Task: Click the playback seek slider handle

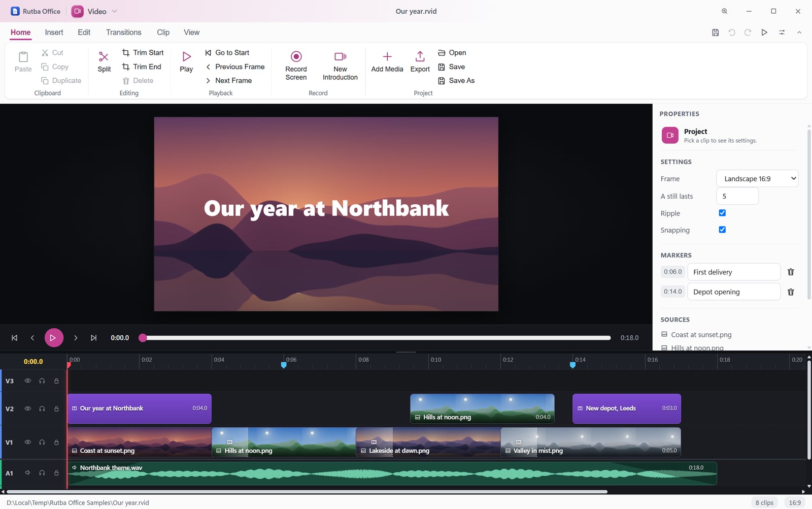Action: 143,338
